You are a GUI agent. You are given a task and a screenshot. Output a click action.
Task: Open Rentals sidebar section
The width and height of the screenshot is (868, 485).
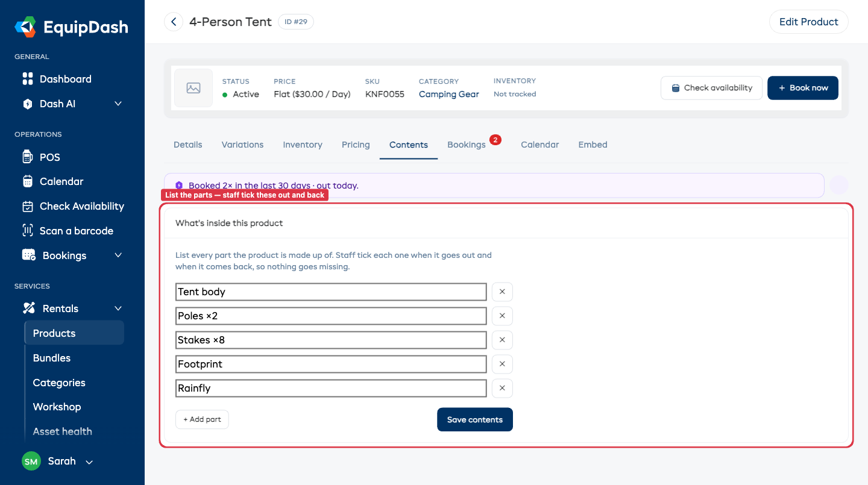point(60,308)
